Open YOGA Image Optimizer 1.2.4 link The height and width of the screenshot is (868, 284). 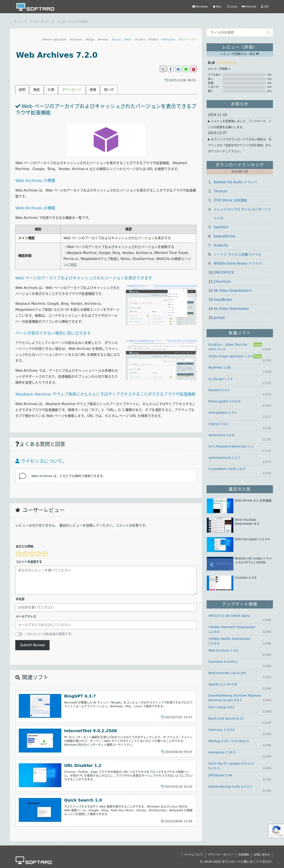tap(230, 356)
